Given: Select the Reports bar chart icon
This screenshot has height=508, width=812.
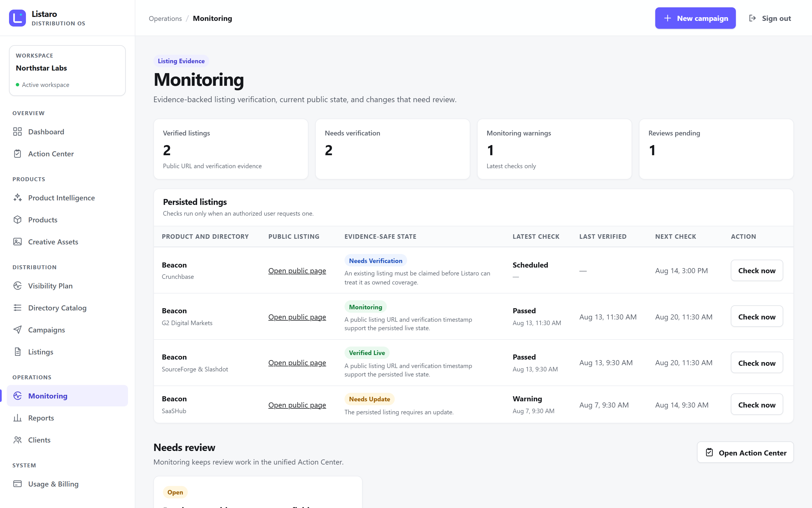Looking at the screenshot, I should 17,418.
